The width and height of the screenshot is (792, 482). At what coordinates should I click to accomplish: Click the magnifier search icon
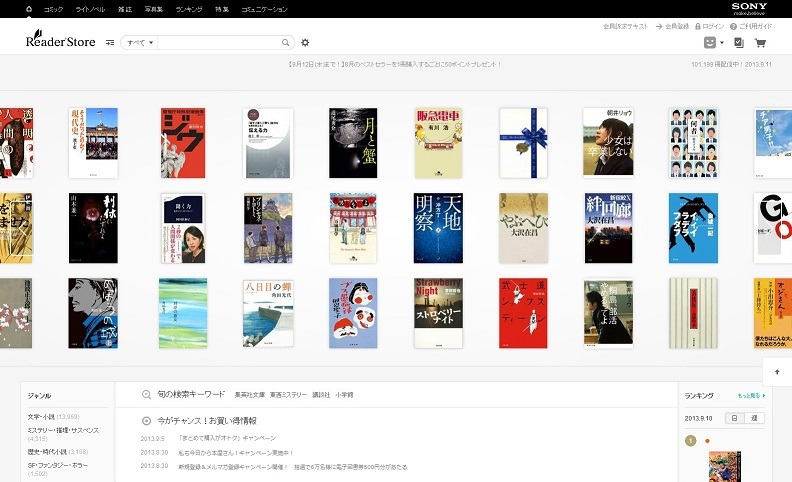click(285, 42)
